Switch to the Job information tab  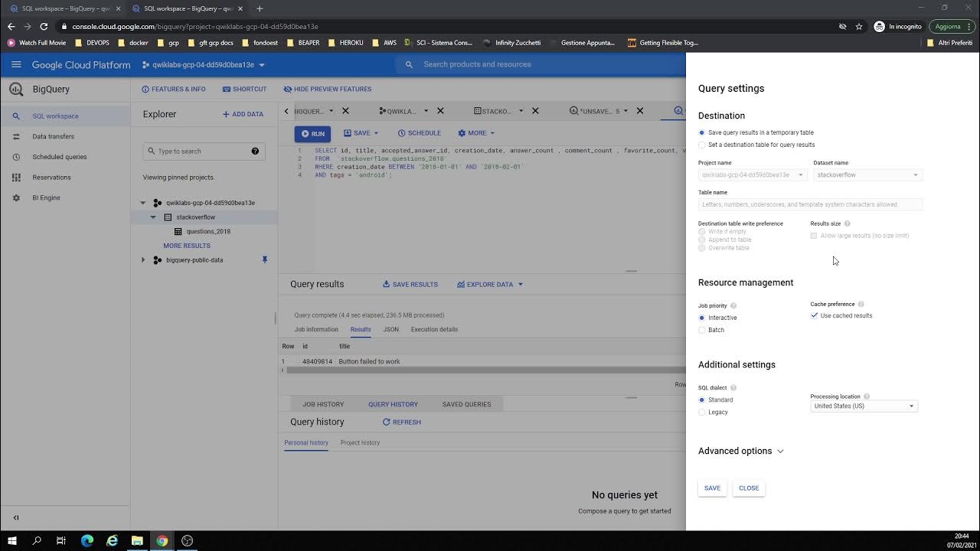[316, 330]
